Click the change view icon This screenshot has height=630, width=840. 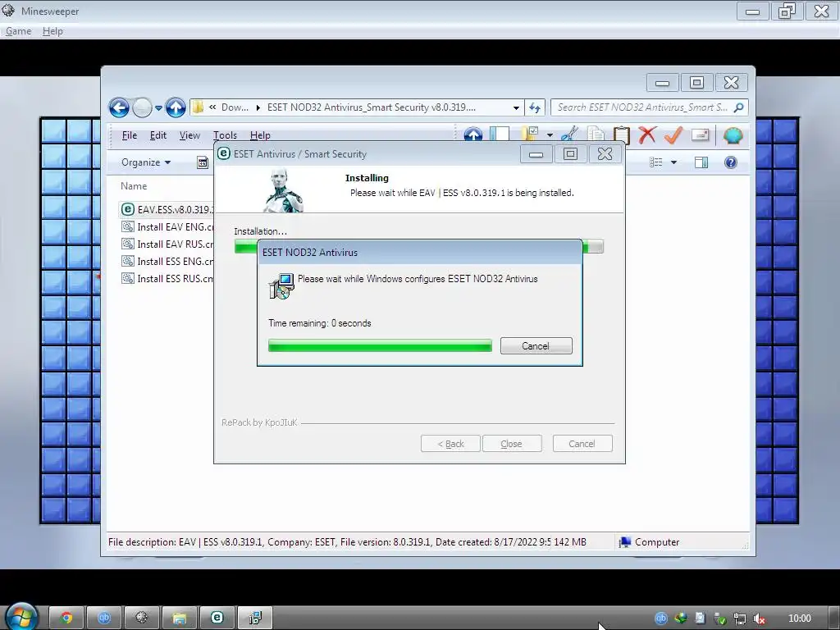[x=655, y=162]
